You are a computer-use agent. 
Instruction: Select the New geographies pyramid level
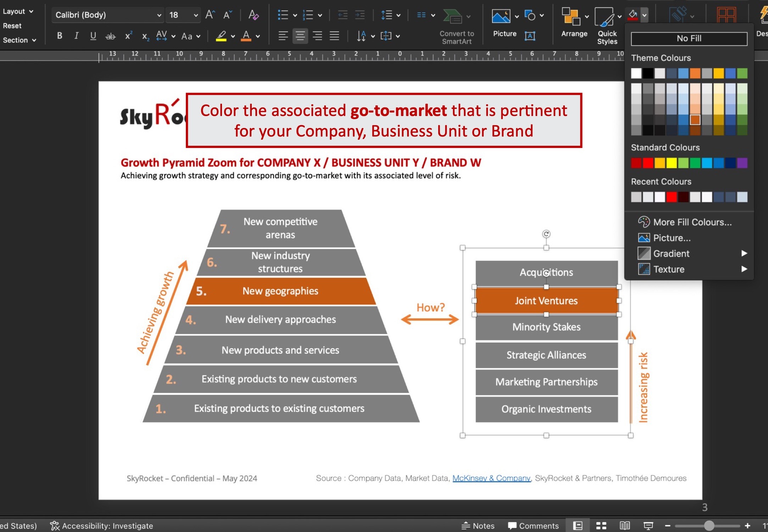(280, 291)
